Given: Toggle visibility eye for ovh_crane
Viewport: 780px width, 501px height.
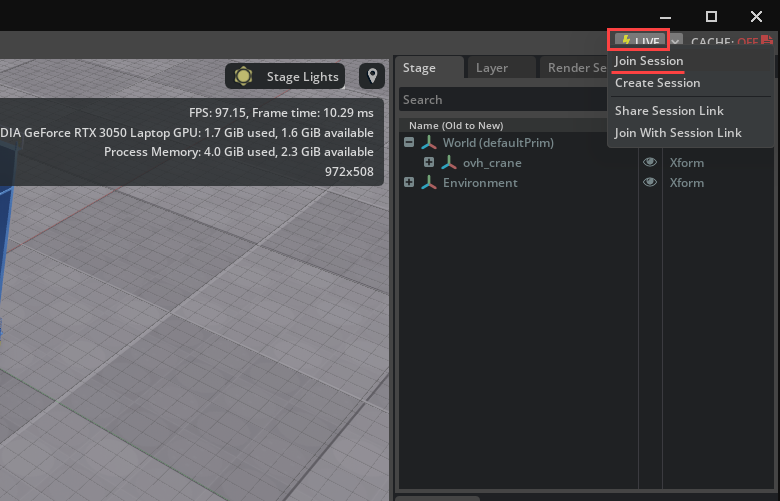Looking at the screenshot, I should coord(650,162).
